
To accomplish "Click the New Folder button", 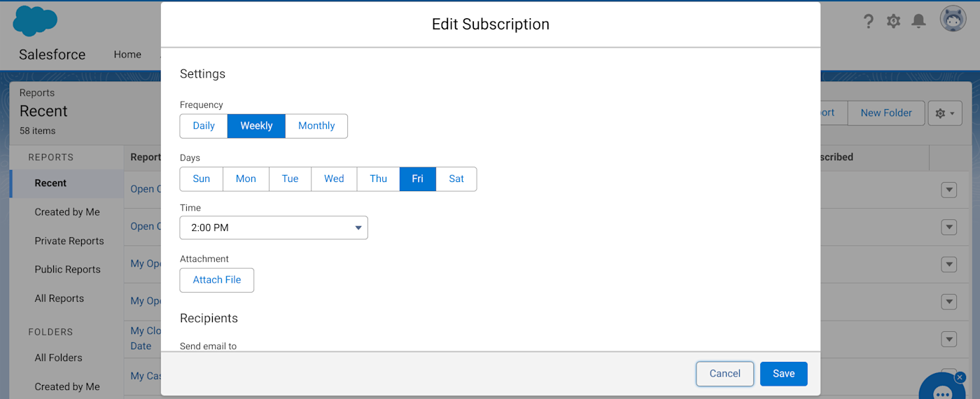I will click(x=886, y=113).
